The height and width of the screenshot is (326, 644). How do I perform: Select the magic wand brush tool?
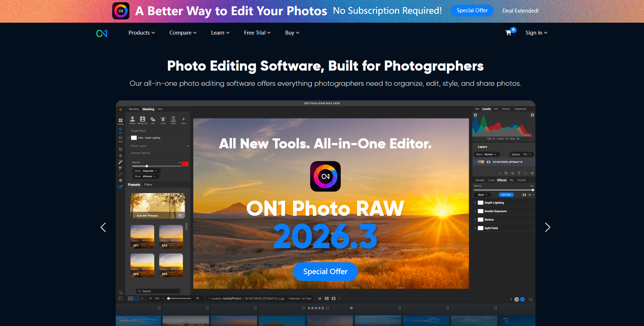[x=120, y=162]
